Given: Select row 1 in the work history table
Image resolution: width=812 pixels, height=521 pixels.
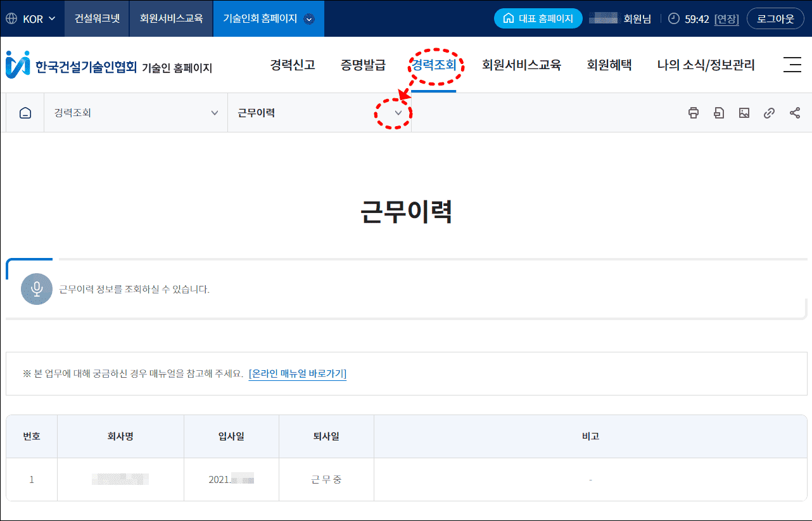Looking at the screenshot, I should (x=32, y=480).
